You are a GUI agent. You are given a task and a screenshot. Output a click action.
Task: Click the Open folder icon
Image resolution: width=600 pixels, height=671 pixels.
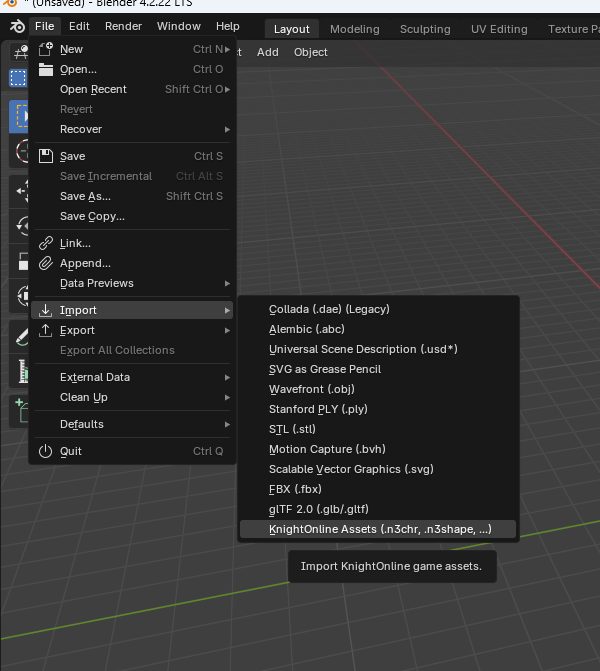tap(46, 69)
